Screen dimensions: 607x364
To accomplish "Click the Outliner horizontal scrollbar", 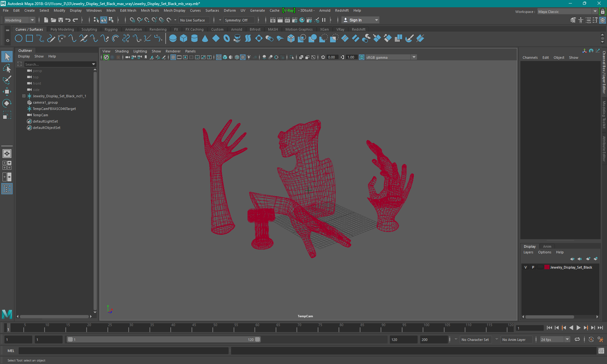I will 54,316.
